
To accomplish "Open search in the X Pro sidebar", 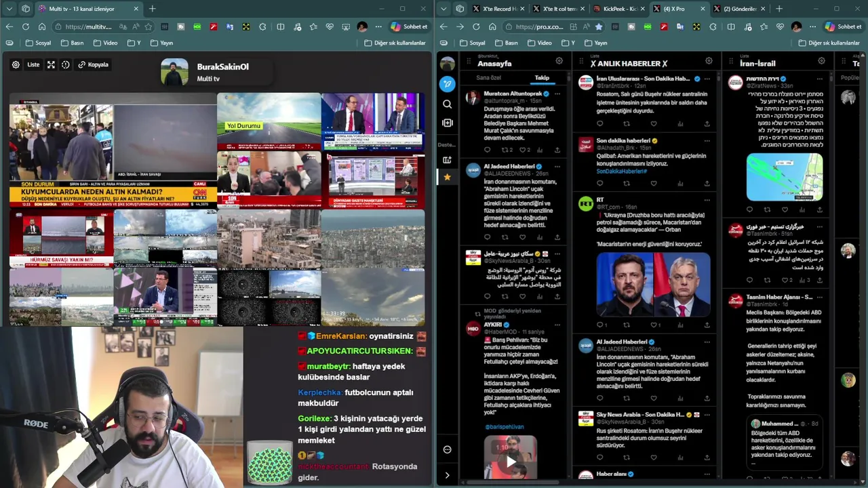I will tap(447, 104).
